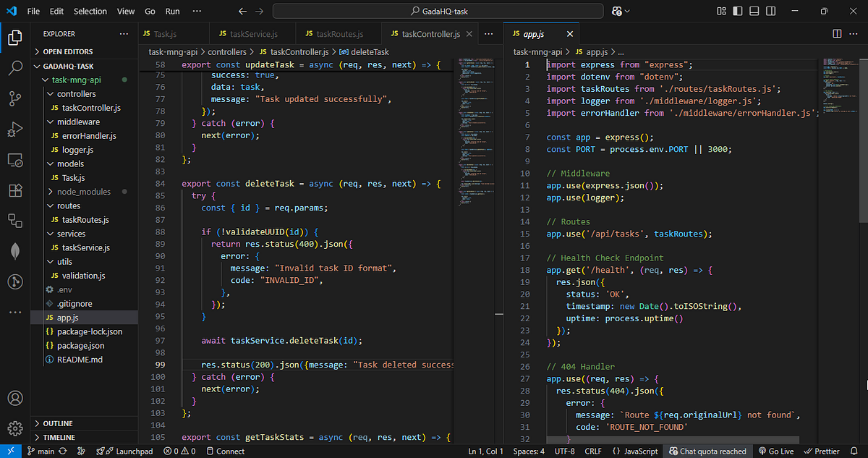The height and width of the screenshot is (458, 868).
Task: Toggle the primary side bar layout button
Action: [737, 12]
